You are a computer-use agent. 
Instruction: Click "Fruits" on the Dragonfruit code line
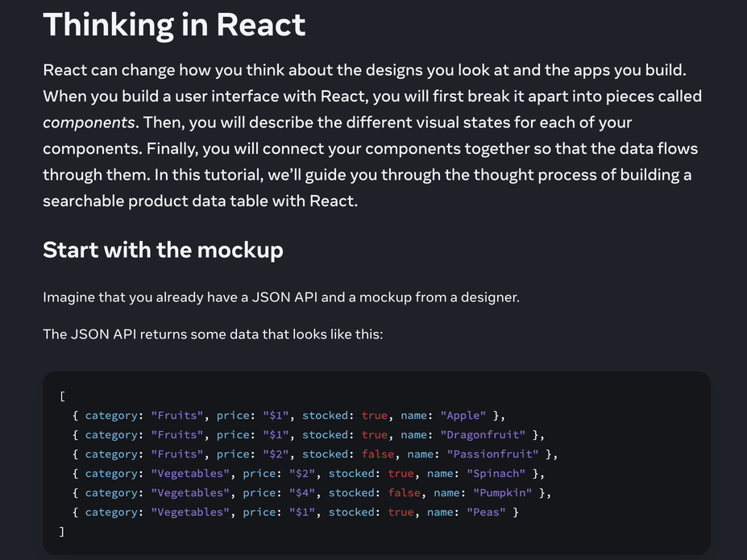[177, 435]
